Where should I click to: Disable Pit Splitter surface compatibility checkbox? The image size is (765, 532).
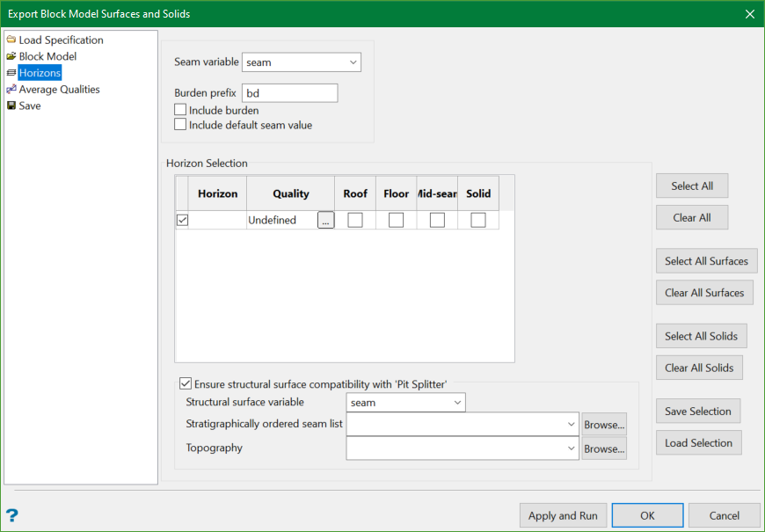pyautogui.click(x=186, y=383)
